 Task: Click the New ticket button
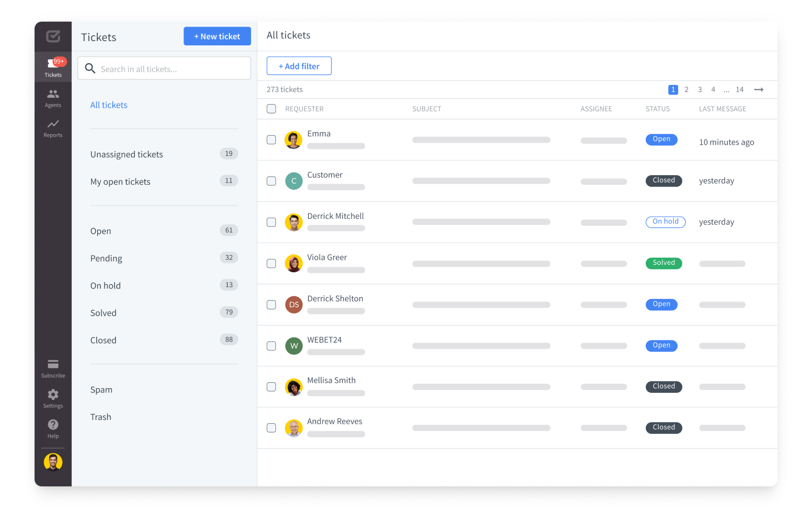217,36
